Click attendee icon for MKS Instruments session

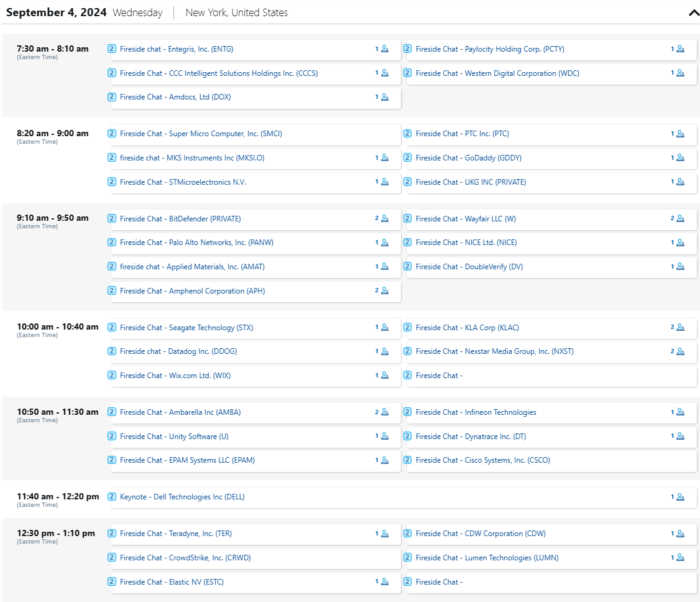[x=385, y=157]
